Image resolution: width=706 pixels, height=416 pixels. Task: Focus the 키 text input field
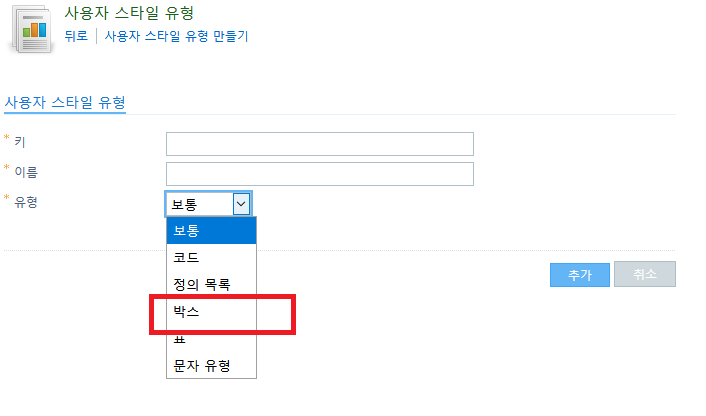[320, 144]
